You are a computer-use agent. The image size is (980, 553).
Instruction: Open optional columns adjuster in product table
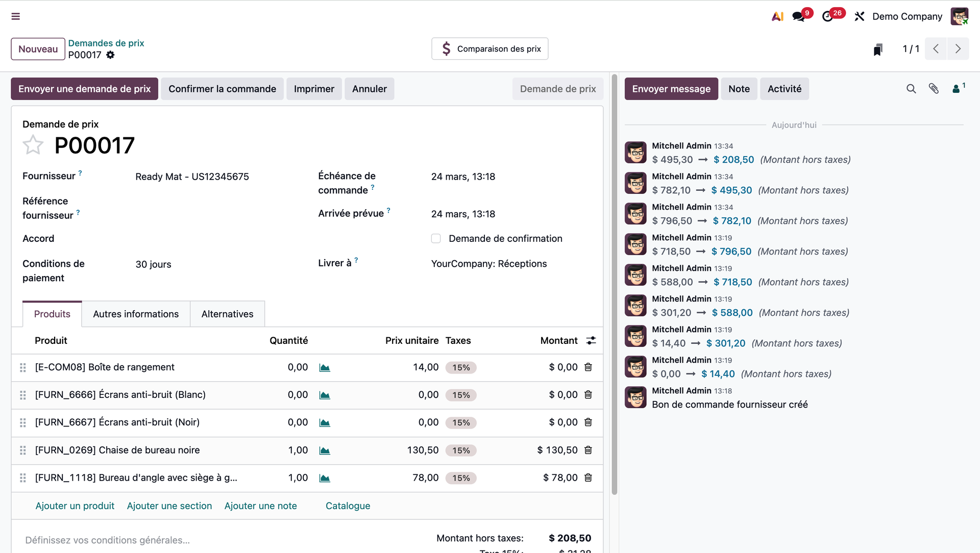pos(591,341)
